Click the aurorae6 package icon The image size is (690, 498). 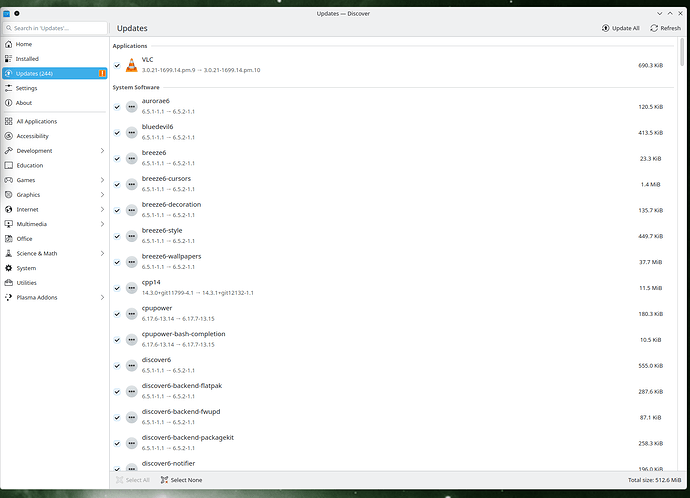(132, 106)
